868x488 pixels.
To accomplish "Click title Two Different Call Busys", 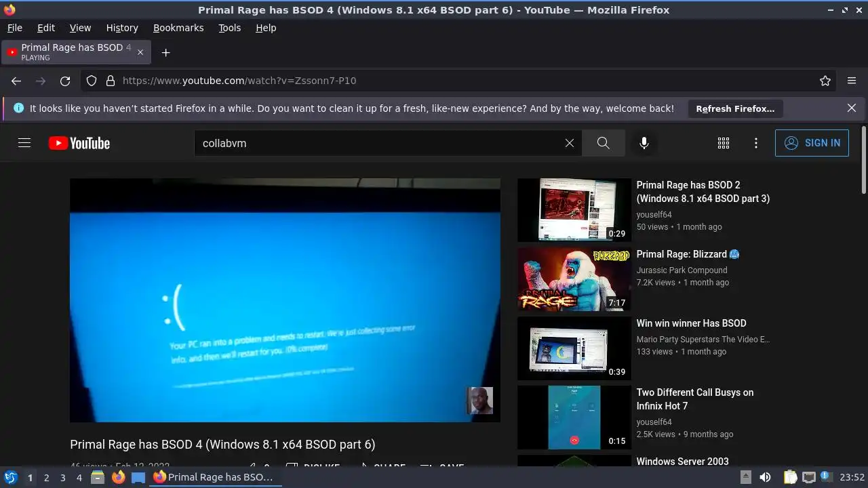I will [695, 399].
